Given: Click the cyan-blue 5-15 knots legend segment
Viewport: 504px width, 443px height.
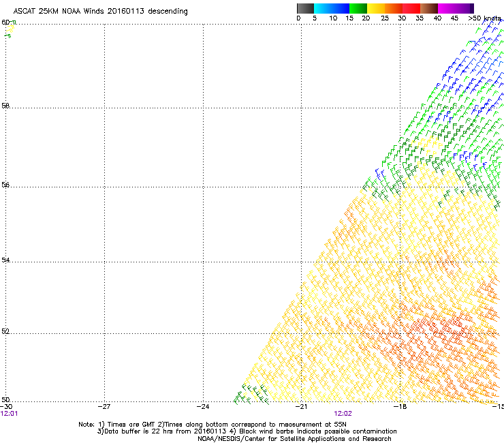Looking at the screenshot, I should (332, 8).
